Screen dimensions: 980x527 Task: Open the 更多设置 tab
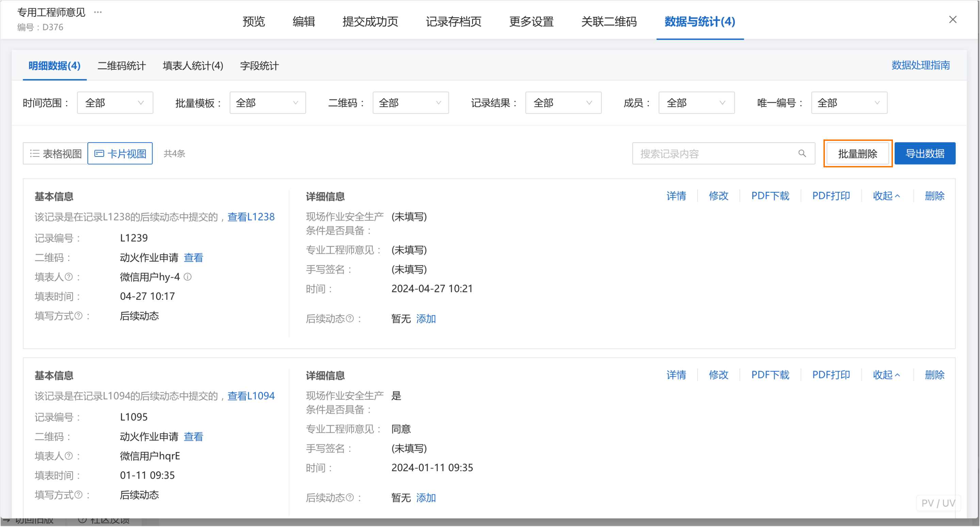tap(531, 22)
